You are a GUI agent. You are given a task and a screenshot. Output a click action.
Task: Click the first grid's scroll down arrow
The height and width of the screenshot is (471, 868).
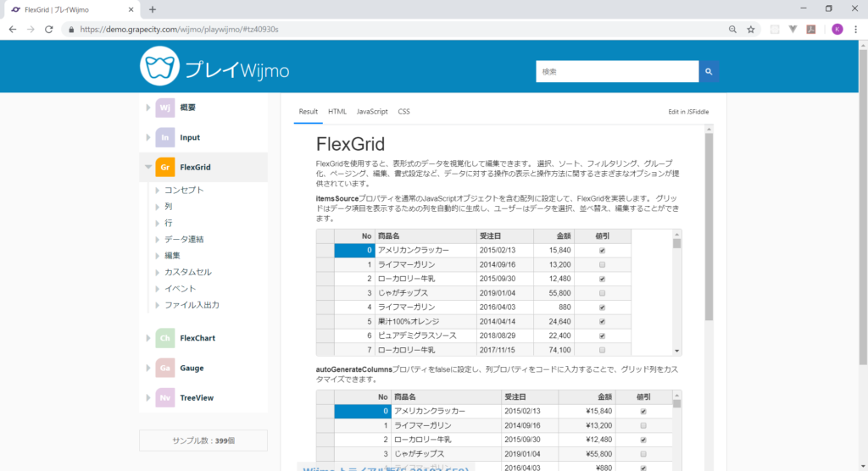tap(676, 351)
